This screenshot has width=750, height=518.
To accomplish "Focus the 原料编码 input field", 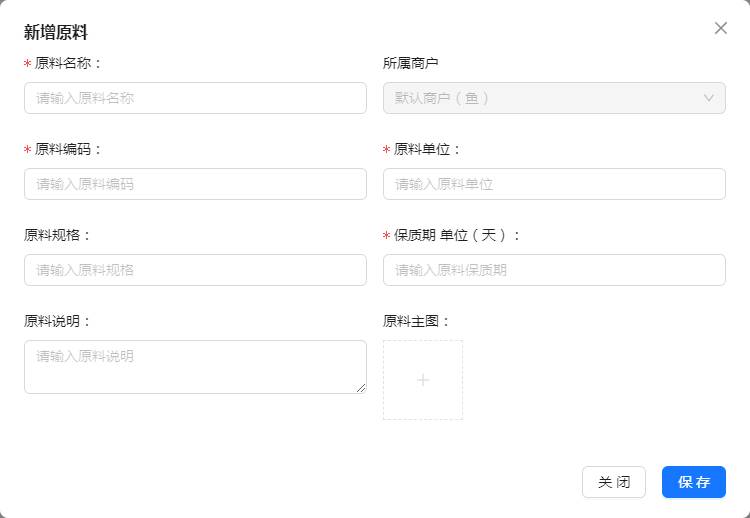I will point(195,184).
